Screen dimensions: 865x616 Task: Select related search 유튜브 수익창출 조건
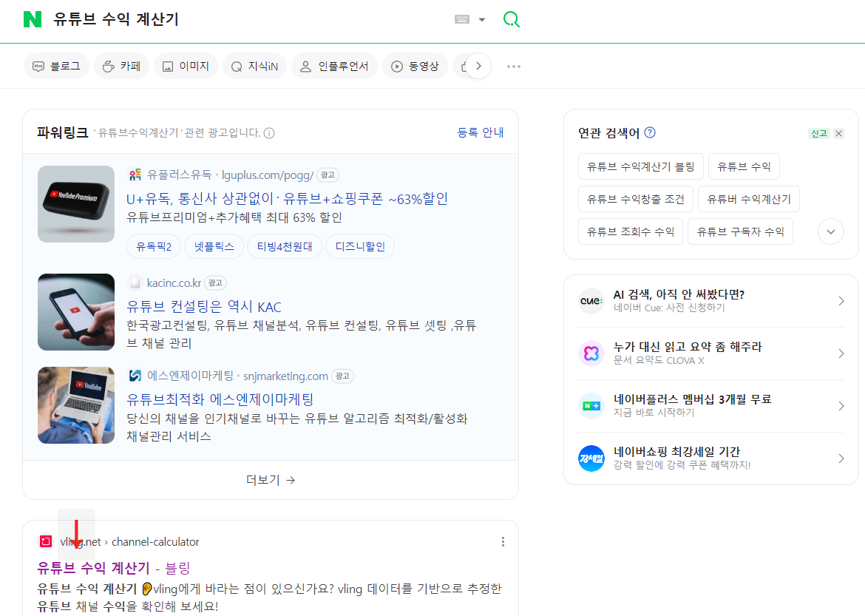(636, 199)
